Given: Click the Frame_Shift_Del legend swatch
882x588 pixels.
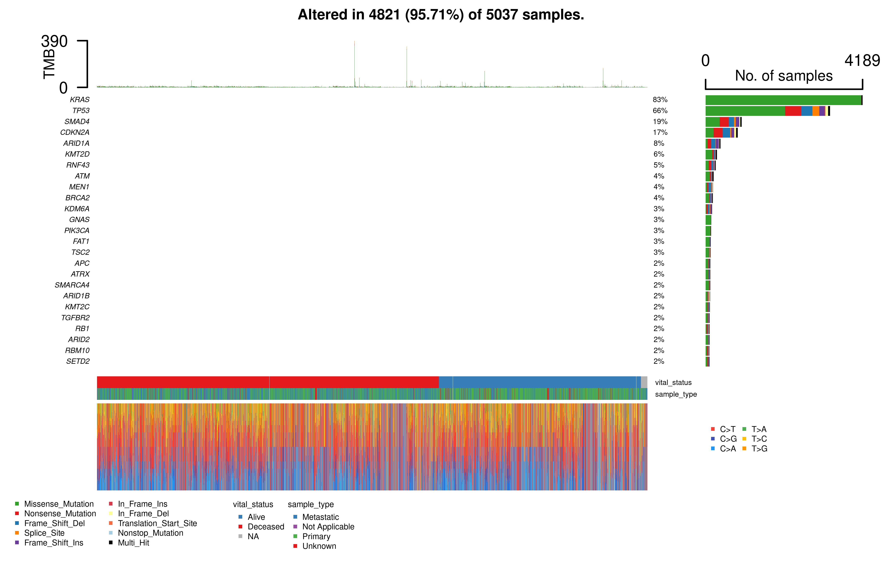Looking at the screenshot, I should pos(17,523).
